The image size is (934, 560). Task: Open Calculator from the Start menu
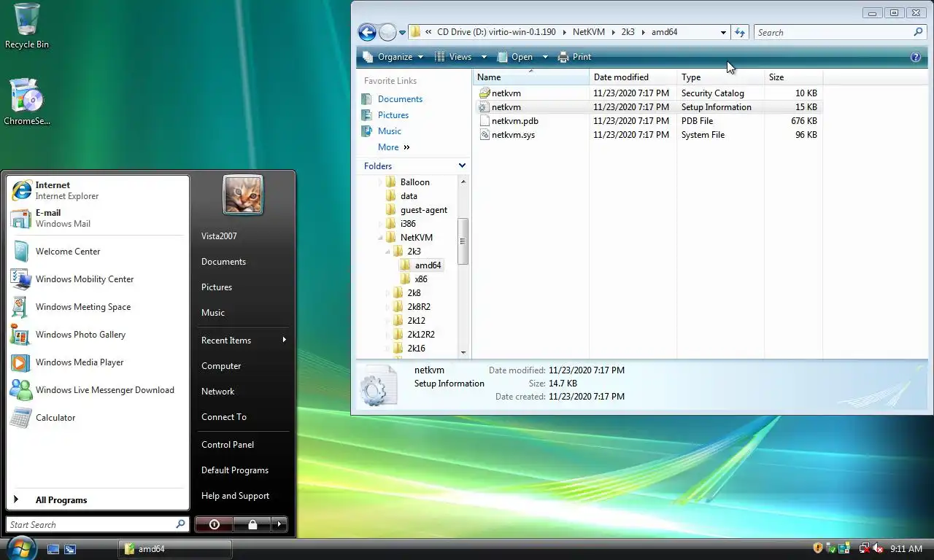(98, 418)
